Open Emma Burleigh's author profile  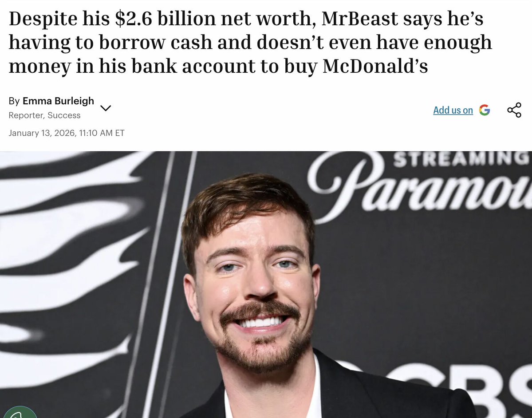58,101
